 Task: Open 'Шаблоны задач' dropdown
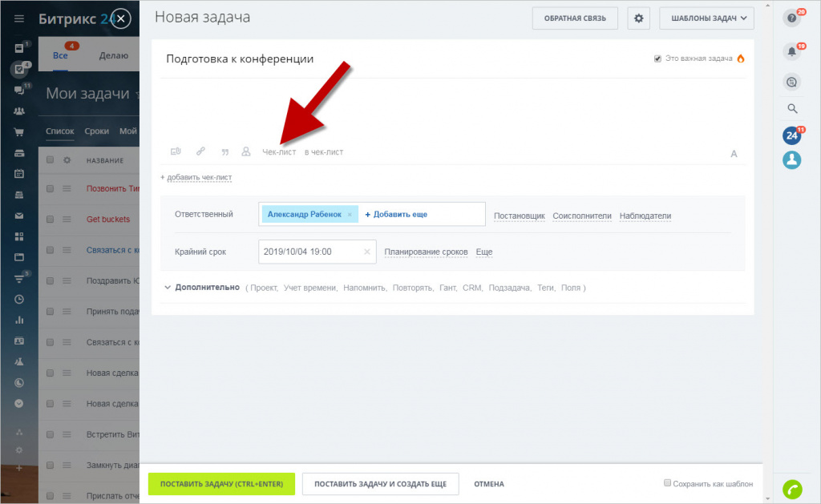click(706, 18)
